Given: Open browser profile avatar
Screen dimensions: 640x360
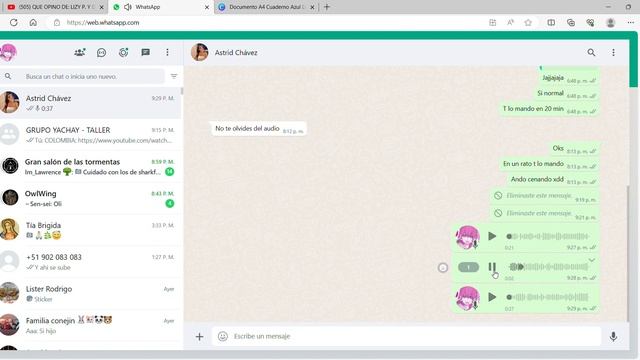Looking at the screenshot, I should pos(611,22).
